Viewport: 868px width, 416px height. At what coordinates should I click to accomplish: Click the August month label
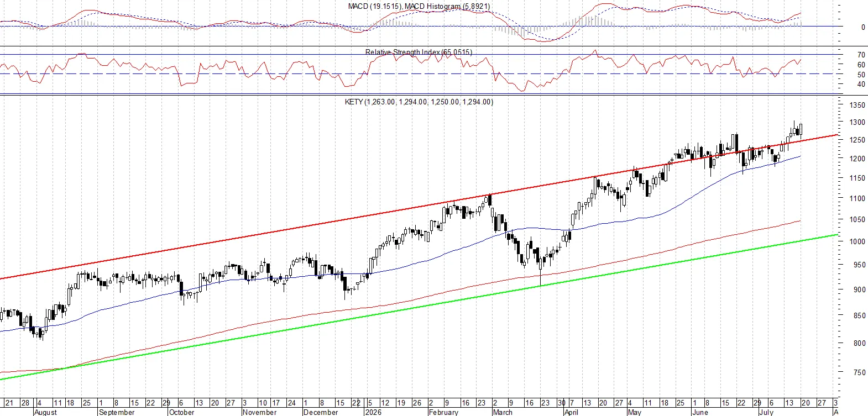pyautogui.click(x=45, y=412)
